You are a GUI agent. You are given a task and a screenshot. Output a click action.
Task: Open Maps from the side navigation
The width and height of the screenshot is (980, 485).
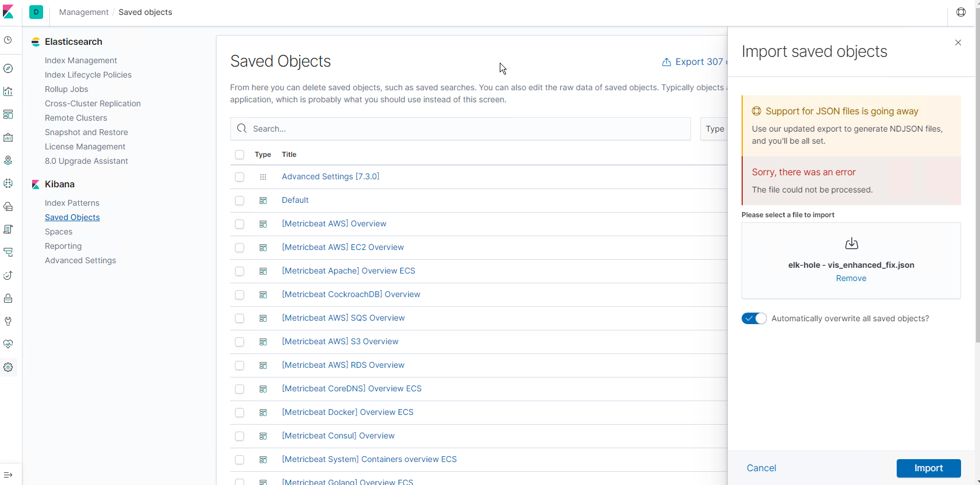(x=8, y=160)
